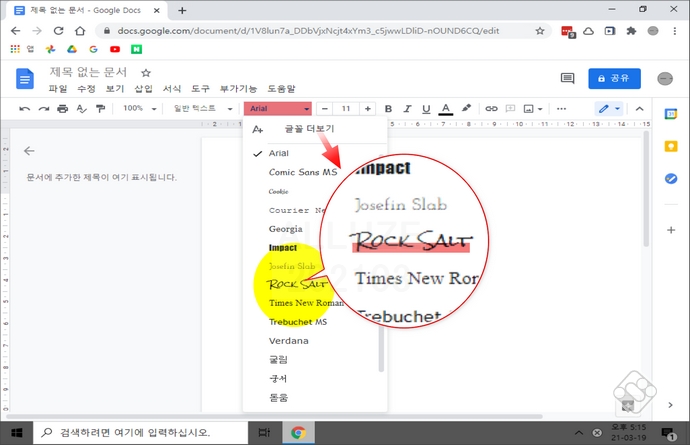Toggle underline formatting
This screenshot has width=690, height=445.
pos(426,109)
